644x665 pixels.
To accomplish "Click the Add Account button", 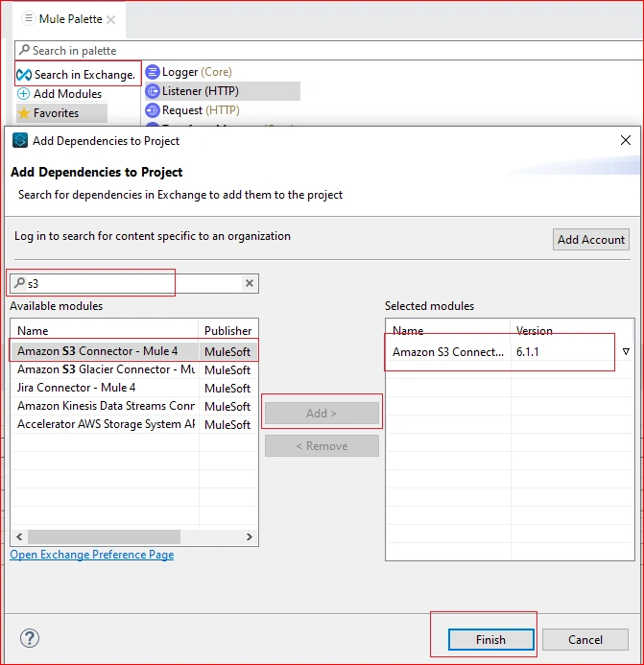I will (x=590, y=240).
